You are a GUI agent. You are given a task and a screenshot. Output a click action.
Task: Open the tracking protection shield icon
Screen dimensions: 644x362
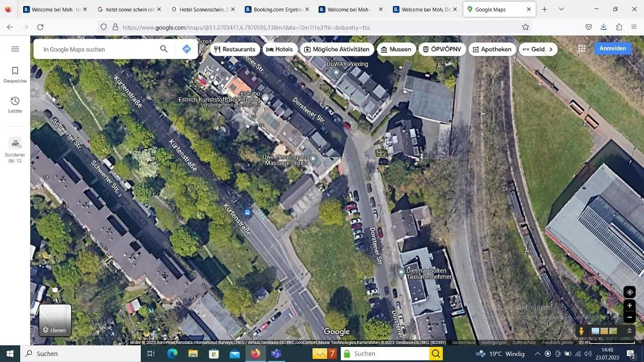pos(104,27)
